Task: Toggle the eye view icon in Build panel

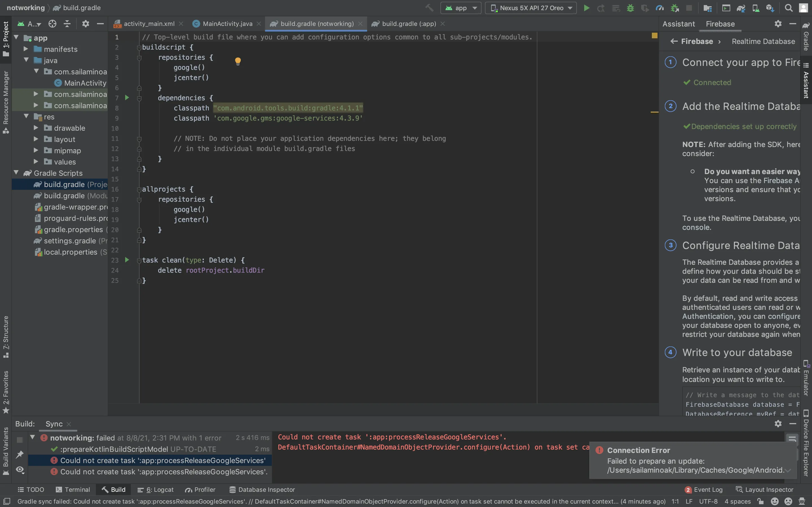Action: (20, 470)
